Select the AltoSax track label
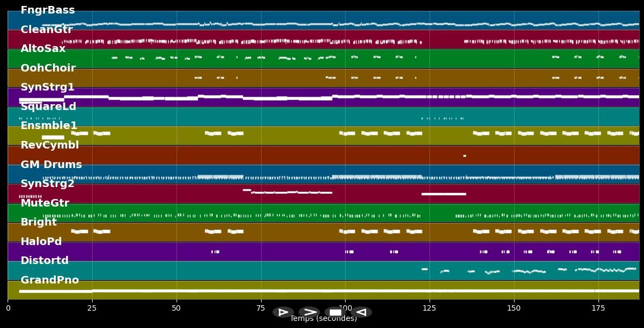Screen dimensions: 644x328 43,49
